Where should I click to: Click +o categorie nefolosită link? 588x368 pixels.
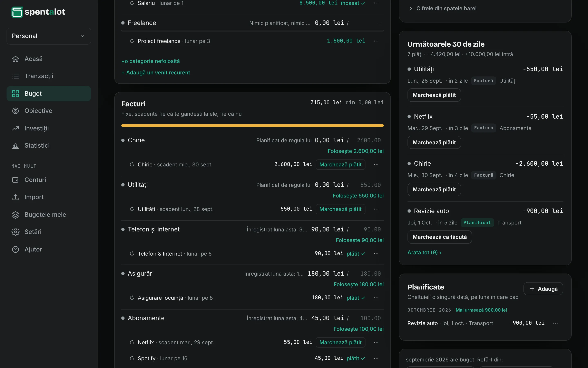151,61
